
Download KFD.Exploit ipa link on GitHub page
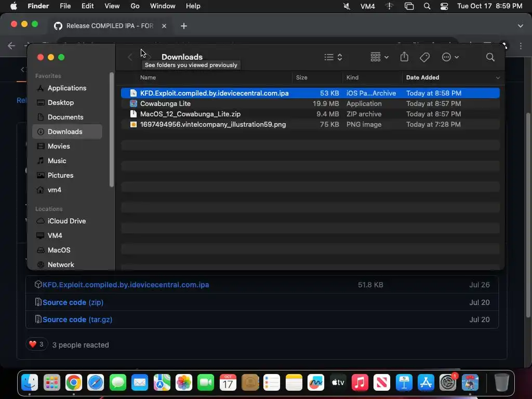[x=126, y=285]
